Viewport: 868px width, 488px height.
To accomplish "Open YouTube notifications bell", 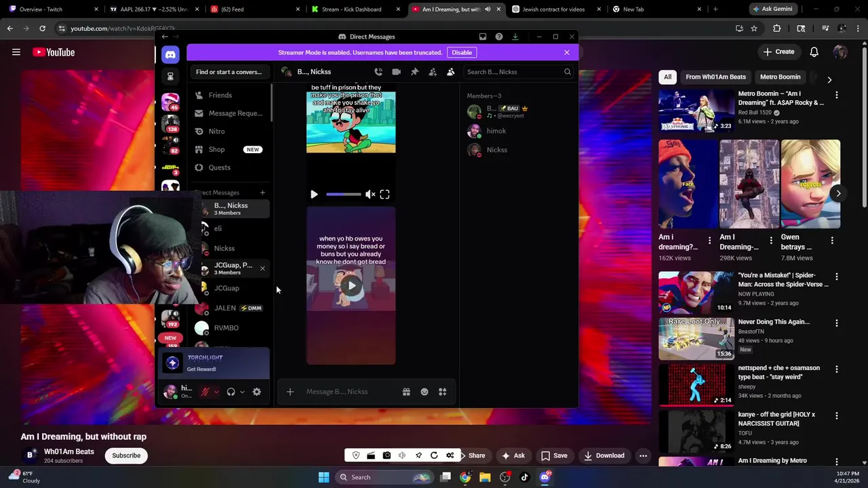I will coord(814,52).
